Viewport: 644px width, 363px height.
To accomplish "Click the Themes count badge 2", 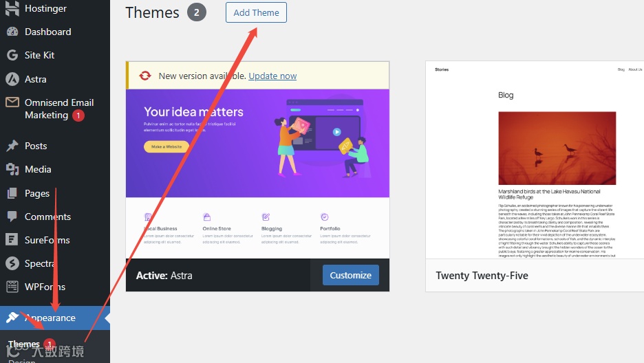I will click(197, 12).
